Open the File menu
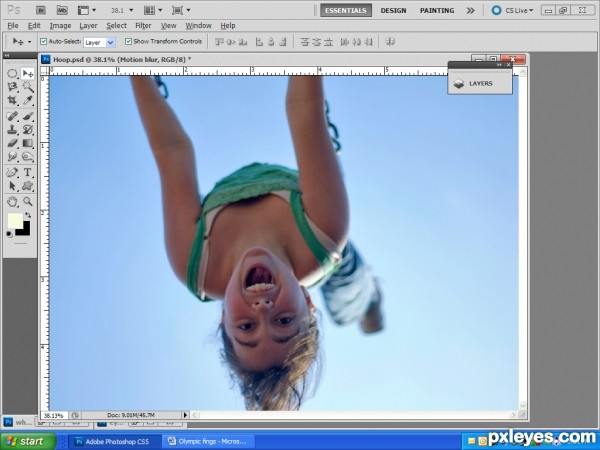Screen dimensions: 600x450 click(13, 26)
